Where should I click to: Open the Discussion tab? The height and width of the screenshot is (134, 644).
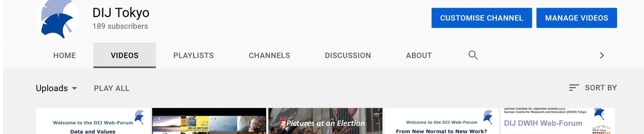pyautogui.click(x=348, y=55)
